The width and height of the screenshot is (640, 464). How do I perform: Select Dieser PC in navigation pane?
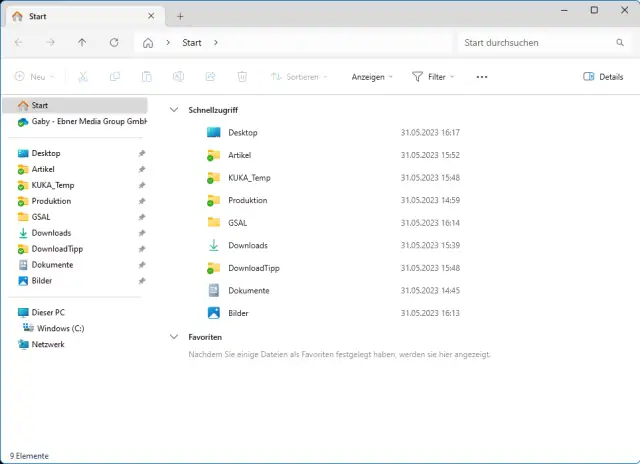48,312
